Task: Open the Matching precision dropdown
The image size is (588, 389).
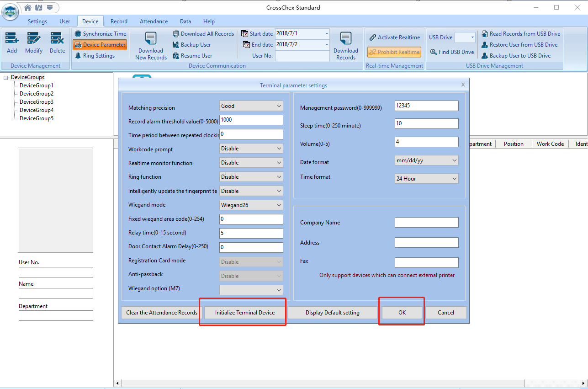Action: coord(251,106)
